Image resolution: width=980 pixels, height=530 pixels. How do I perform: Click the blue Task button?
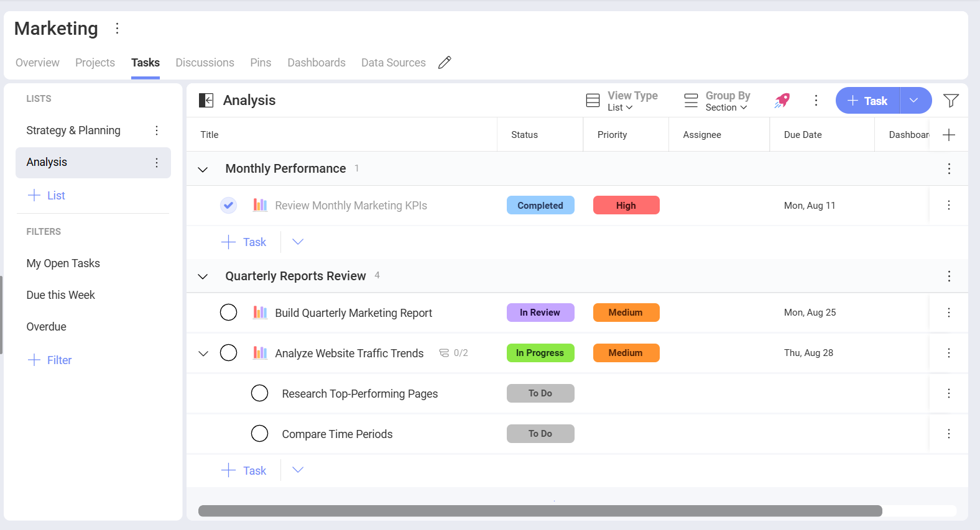pyautogui.click(x=867, y=101)
